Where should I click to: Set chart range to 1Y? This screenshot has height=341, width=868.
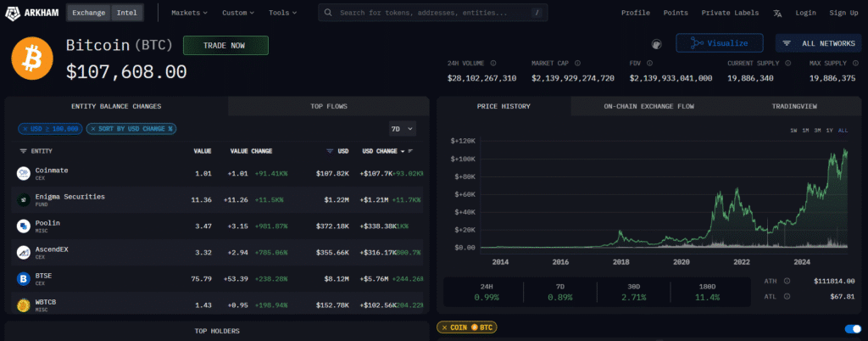[829, 131]
